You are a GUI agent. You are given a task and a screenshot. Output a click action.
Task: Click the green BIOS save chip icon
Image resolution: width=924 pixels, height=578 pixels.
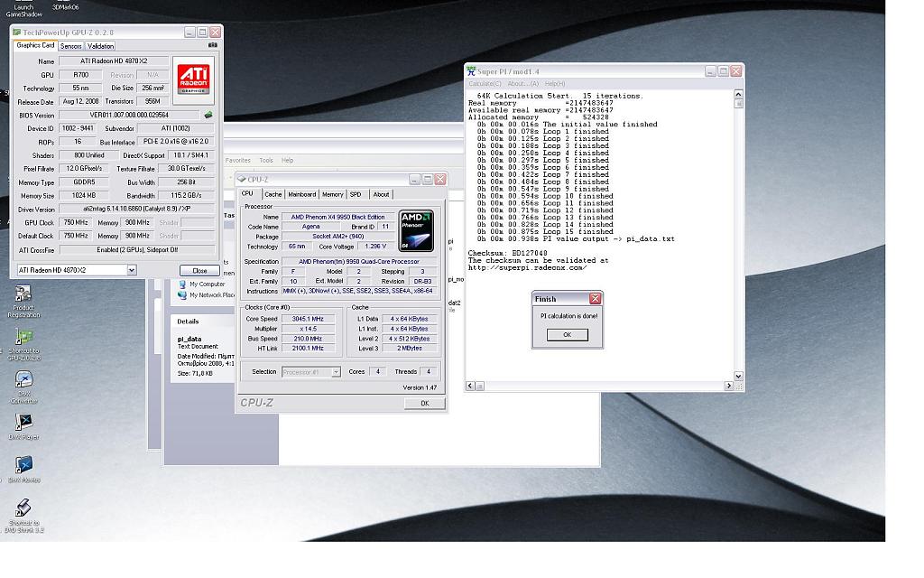pos(208,115)
